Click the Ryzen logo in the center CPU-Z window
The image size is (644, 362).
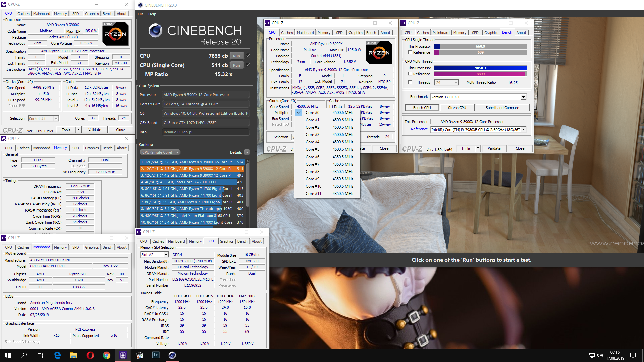pos(379,53)
